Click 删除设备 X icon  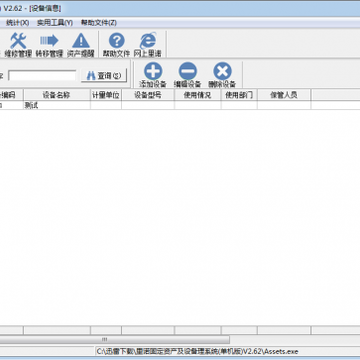point(222,75)
